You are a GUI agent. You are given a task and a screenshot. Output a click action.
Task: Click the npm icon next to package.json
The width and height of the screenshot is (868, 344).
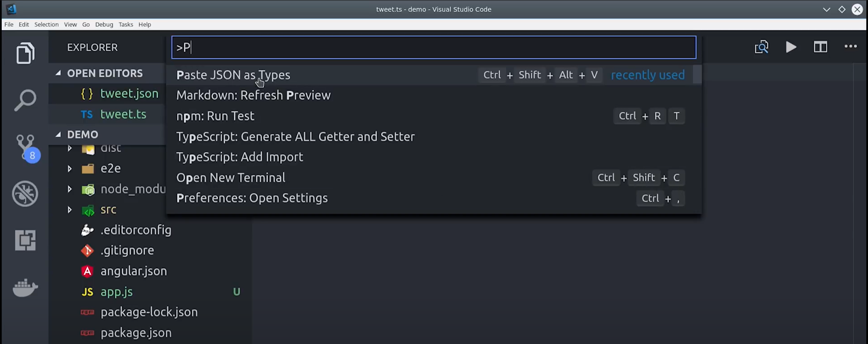pyautogui.click(x=87, y=333)
